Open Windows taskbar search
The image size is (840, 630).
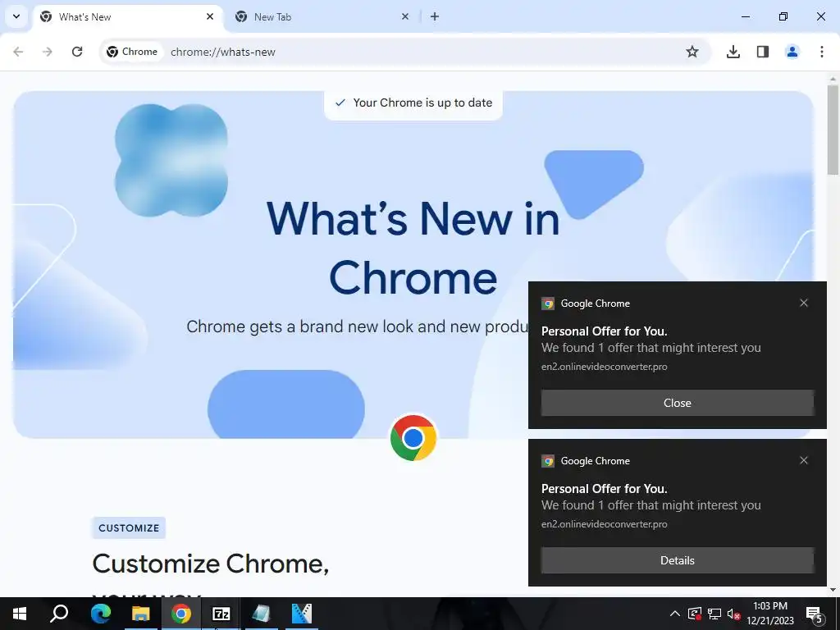click(59, 614)
